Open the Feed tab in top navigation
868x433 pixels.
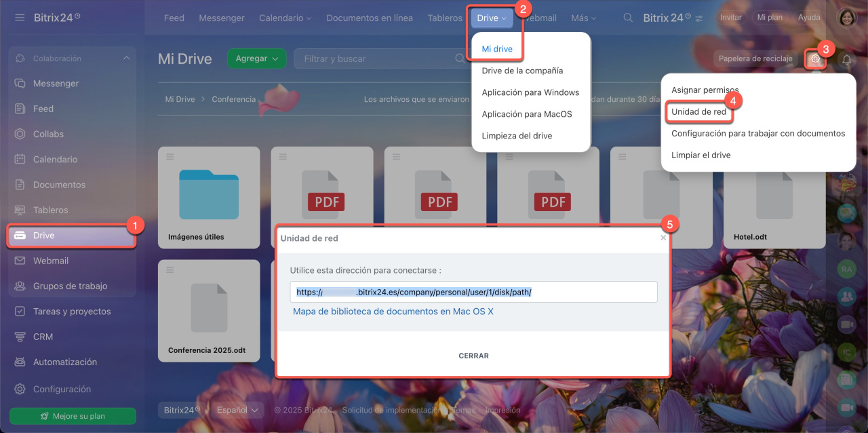pyautogui.click(x=174, y=18)
